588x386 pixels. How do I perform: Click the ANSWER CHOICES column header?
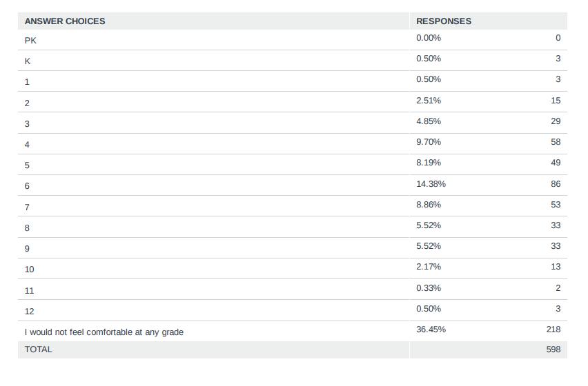(x=65, y=21)
